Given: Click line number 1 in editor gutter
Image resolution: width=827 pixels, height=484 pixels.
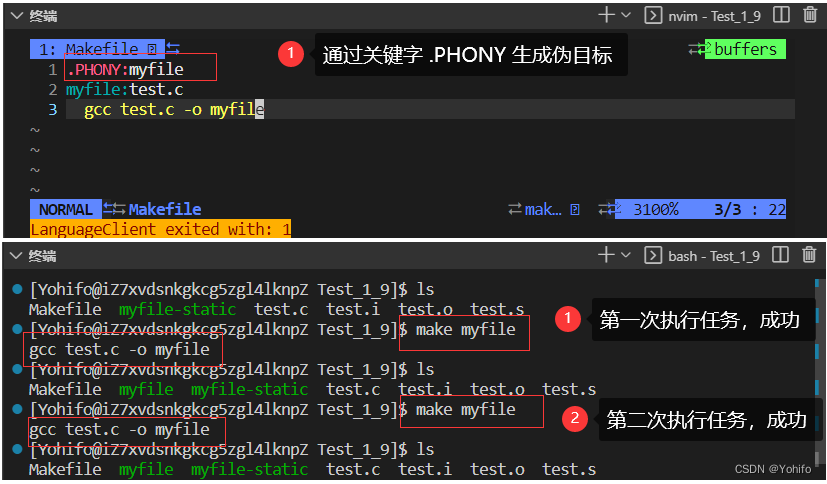Looking at the screenshot, I should click(x=52, y=69).
